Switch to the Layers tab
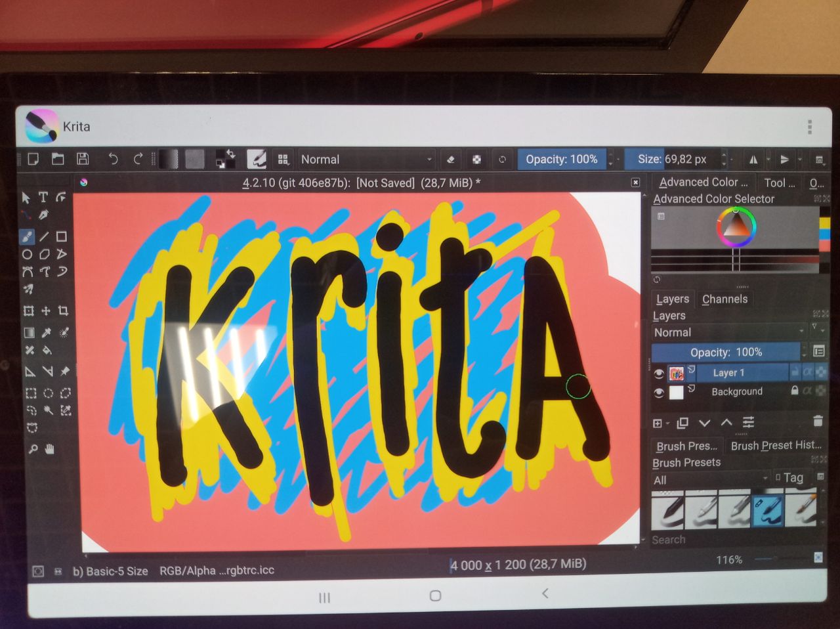 673,299
